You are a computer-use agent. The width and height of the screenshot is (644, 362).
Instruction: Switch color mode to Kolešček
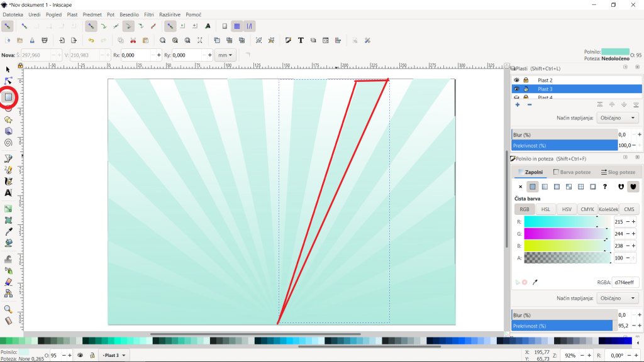608,209
